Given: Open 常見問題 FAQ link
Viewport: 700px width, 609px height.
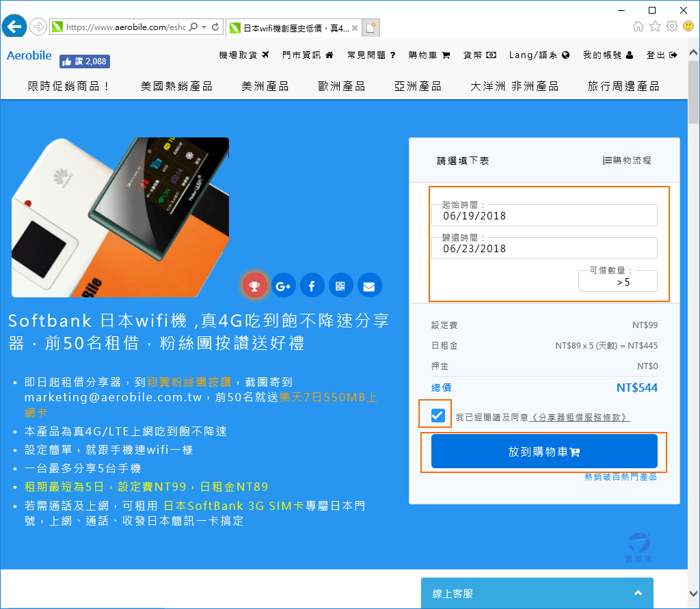Looking at the screenshot, I should 371,55.
